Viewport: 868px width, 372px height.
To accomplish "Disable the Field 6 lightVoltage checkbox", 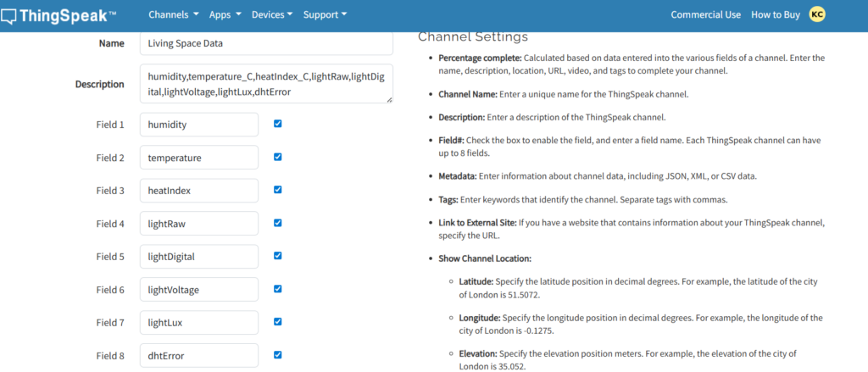I will pyautogui.click(x=278, y=289).
